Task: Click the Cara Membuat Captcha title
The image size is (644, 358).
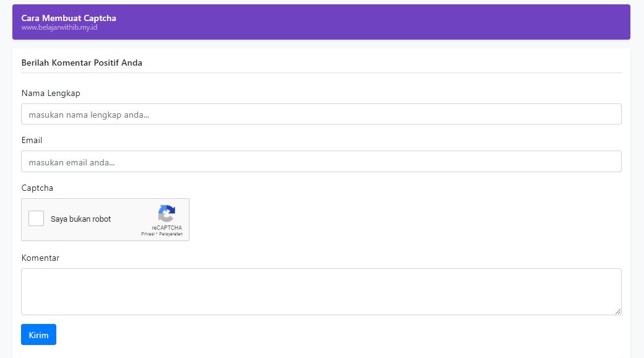Action: (x=69, y=18)
